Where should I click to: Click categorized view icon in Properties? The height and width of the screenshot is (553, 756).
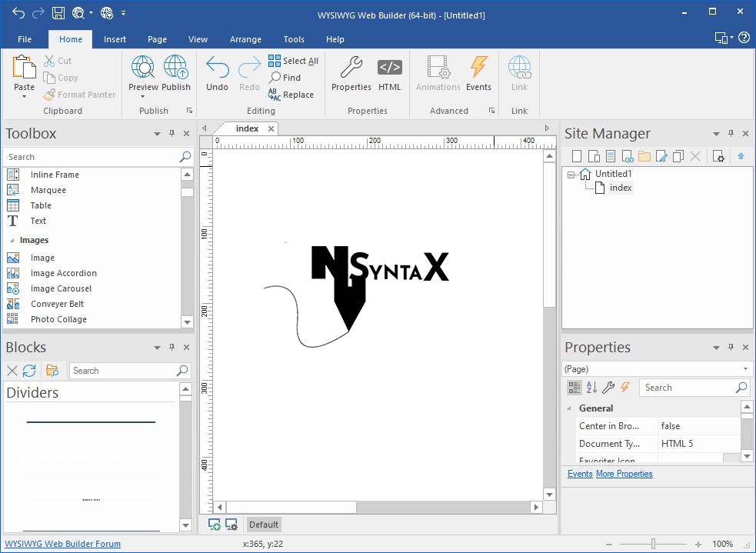[574, 387]
